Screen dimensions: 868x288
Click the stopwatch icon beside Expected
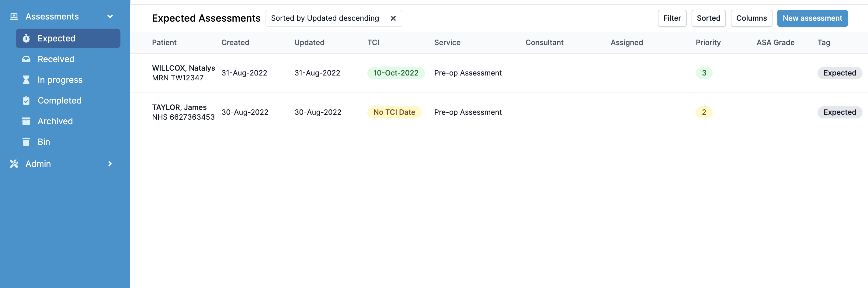(x=26, y=38)
